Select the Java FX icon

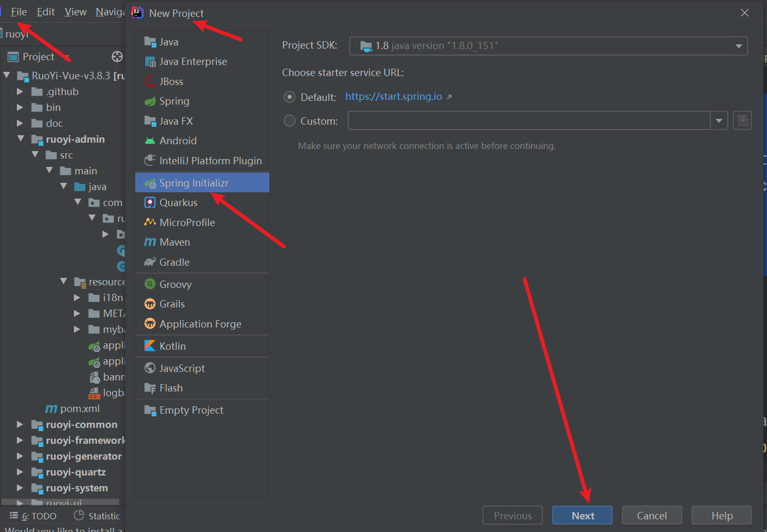tap(150, 121)
